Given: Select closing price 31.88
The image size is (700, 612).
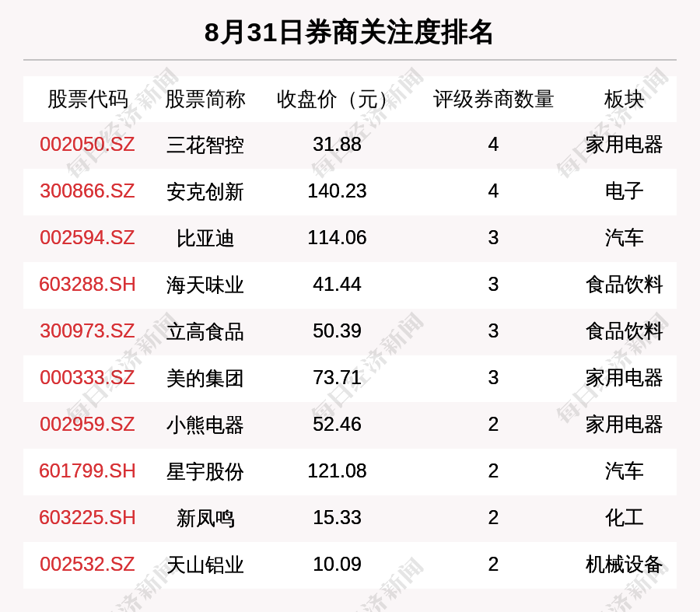Looking at the screenshot, I should coord(337,145).
